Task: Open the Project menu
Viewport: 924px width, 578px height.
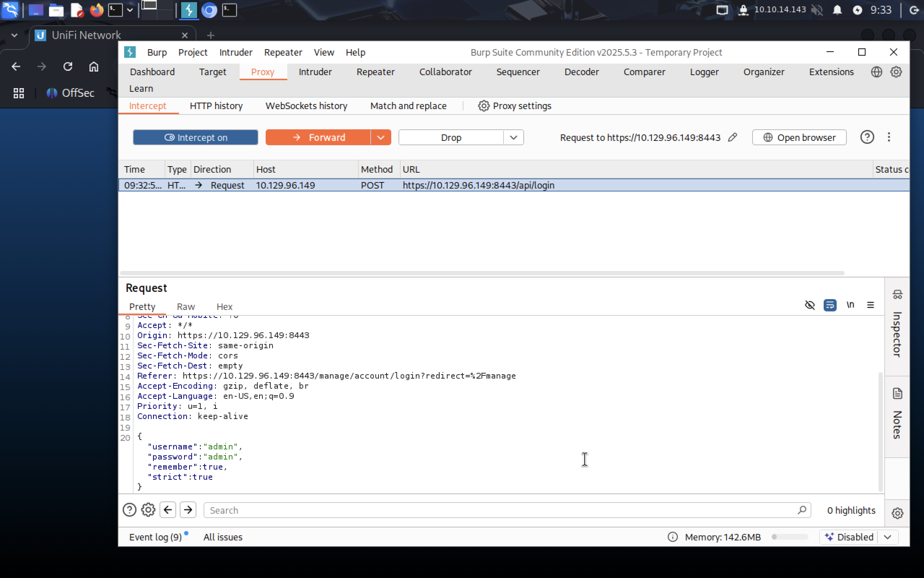Action: (x=193, y=52)
